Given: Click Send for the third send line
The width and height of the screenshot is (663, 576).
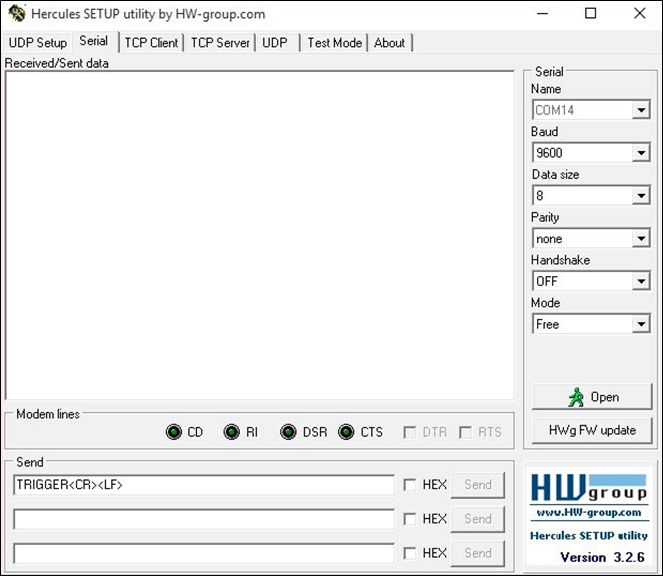Looking at the screenshot, I should point(478,553).
